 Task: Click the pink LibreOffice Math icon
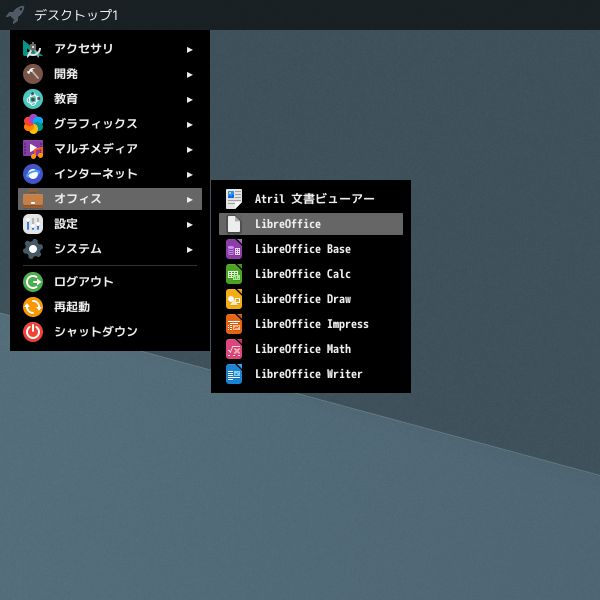click(234, 349)
